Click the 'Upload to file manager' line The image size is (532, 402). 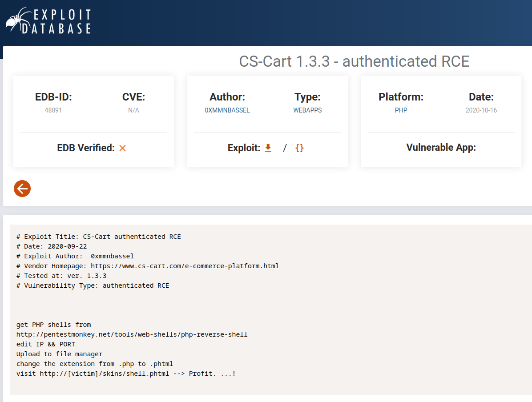[x=59, y=354]
